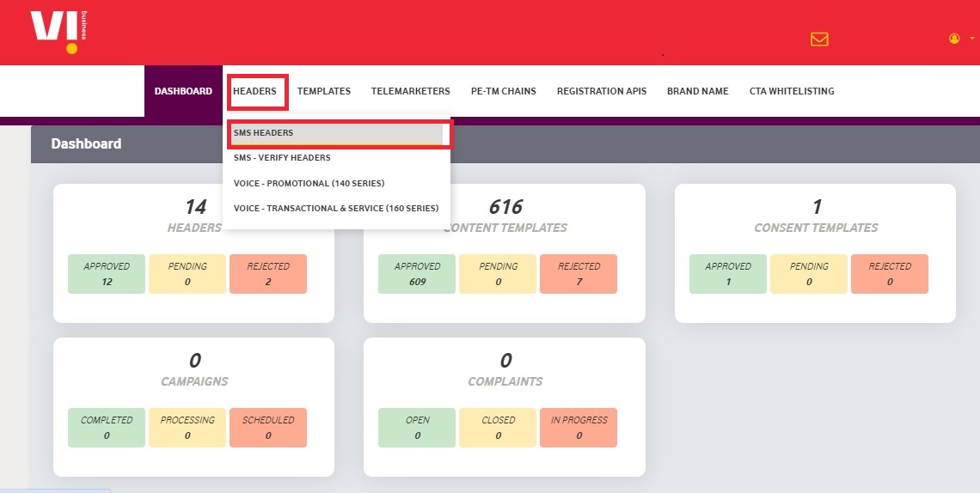This screenshot has width=980, height=493.
Task: Click Content Templates Rejected 7 box
Action: (x=579, y=274)
